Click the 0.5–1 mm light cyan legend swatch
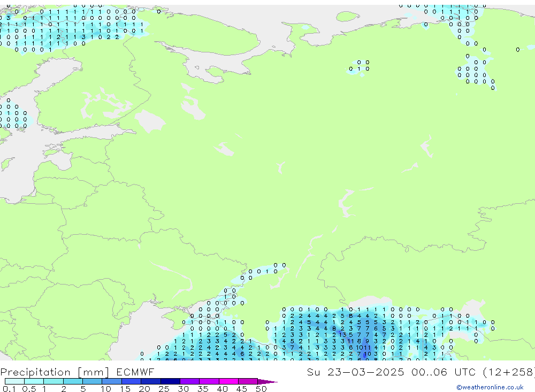535x392 pixels. [x=34, y=381]
